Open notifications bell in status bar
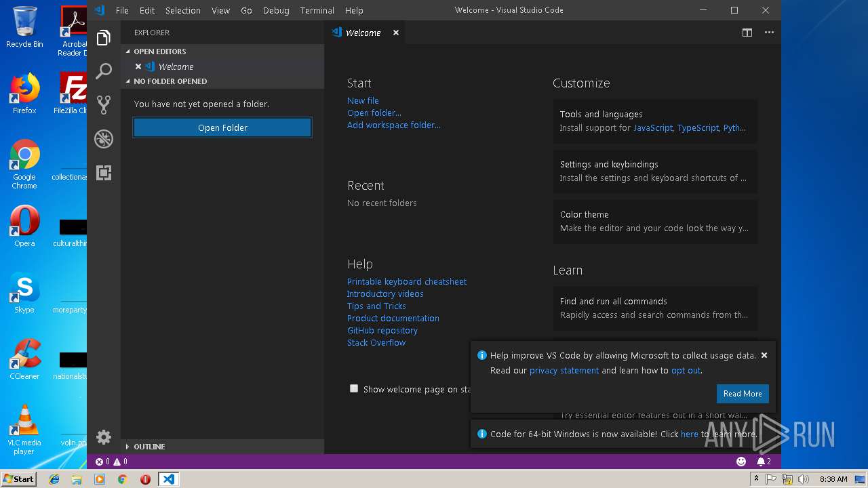The width and height of the screenshot is (868, 488). (764, 462)
